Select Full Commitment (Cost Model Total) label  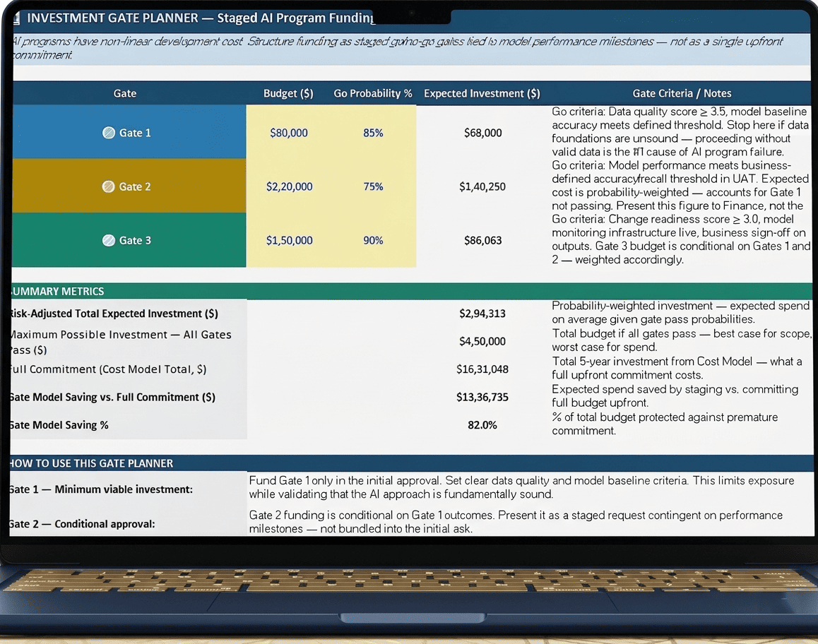tap(107, 369)
